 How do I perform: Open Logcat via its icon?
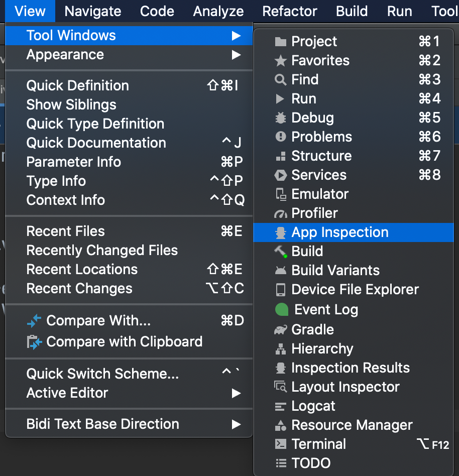pyautogui.click(x=281, y=406)
